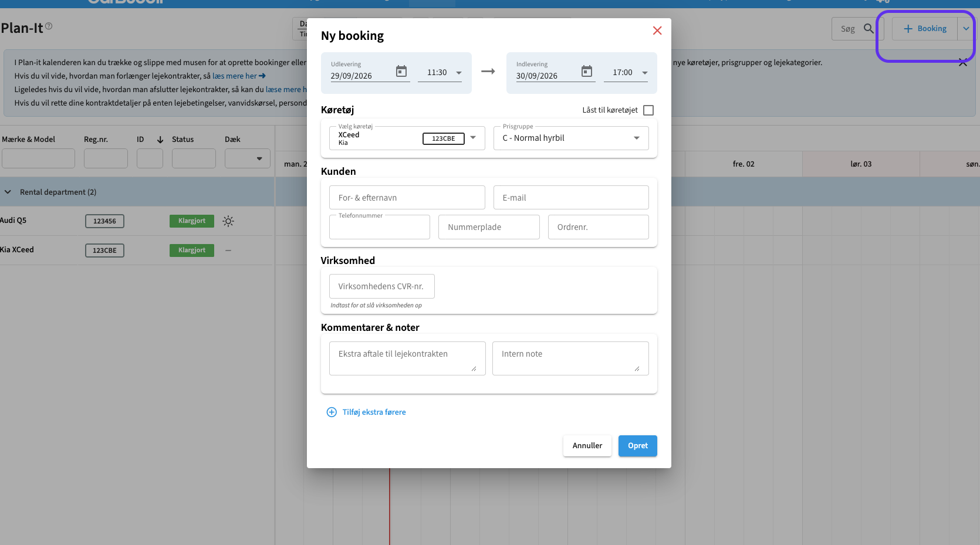
Task: Expand the 17:00 return time dropdown
Action: (626, 73)
